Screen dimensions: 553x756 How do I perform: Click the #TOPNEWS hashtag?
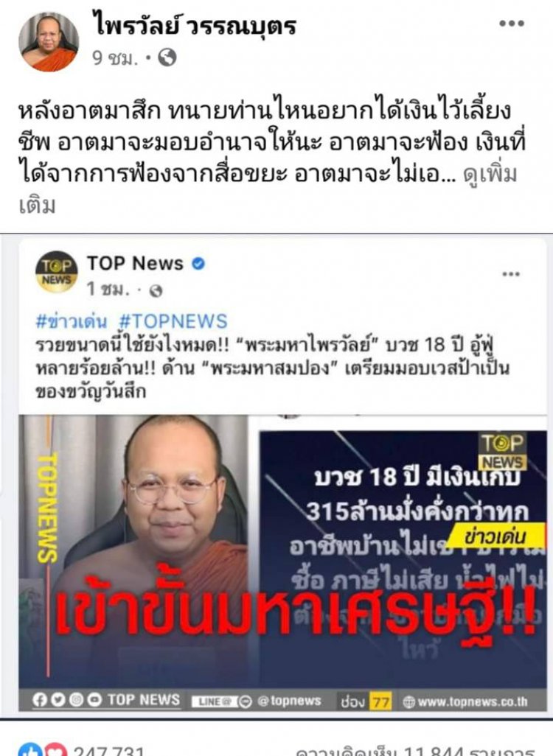point(173,321)
